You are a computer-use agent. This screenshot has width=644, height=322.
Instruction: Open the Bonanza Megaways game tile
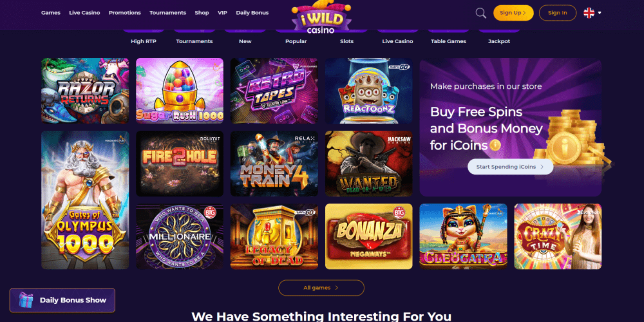click(369, 236)
